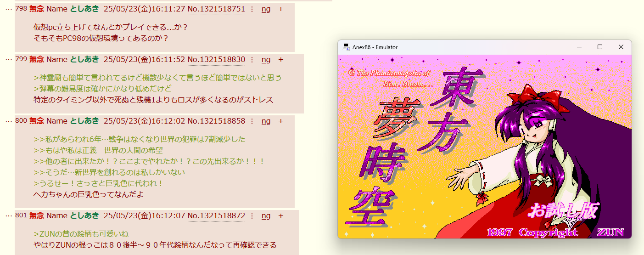Click the ng link on post 799
The width and height of the screenshot is (644, 255).
coord(266,60)
